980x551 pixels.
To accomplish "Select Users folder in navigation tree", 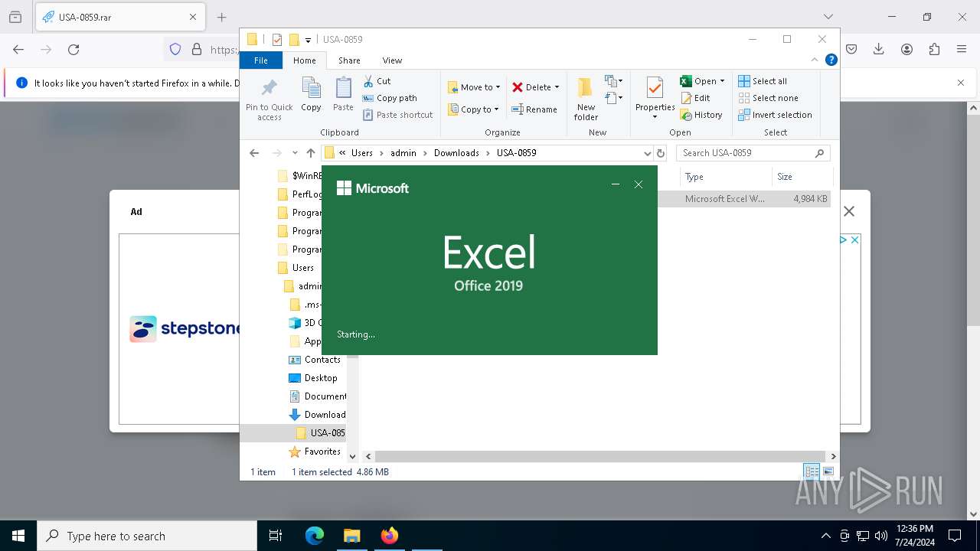I will coord(303,268).
